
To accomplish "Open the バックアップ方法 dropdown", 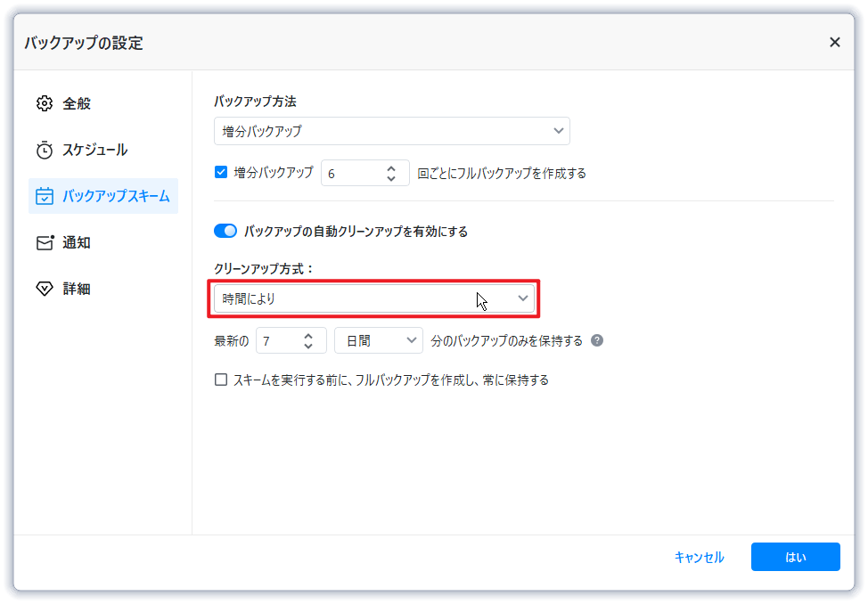I will 392,131.
